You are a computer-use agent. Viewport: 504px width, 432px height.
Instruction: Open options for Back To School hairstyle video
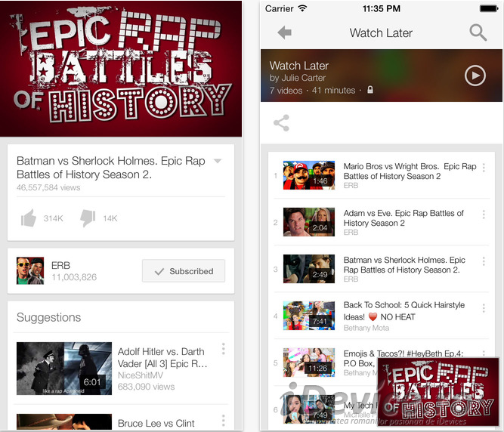point(484,308)
